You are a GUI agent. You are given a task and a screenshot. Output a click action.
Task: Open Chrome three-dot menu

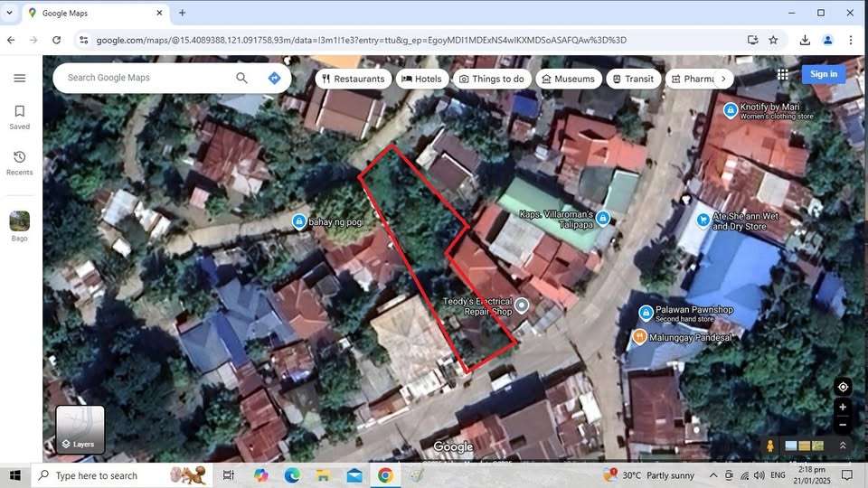pyautogui.click(x=851, y=40)
